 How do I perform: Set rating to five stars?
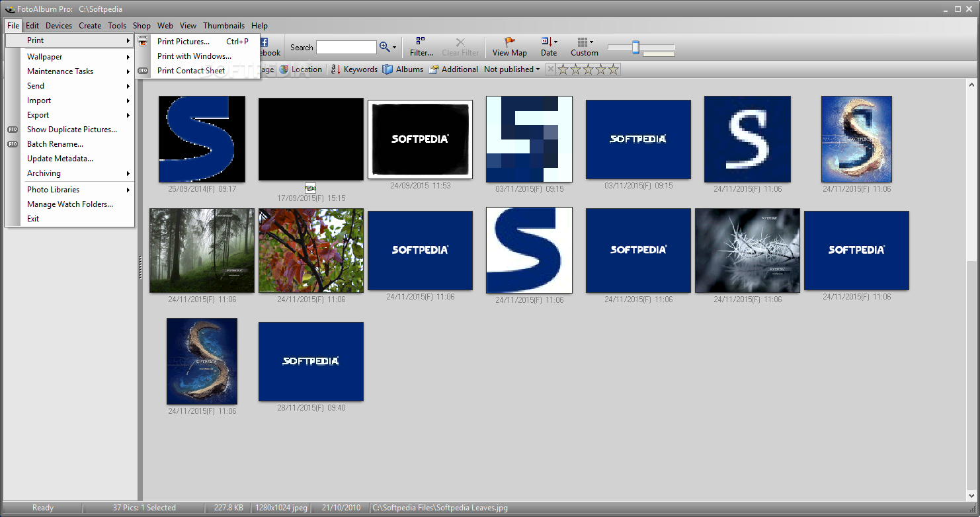coord(614,69)
